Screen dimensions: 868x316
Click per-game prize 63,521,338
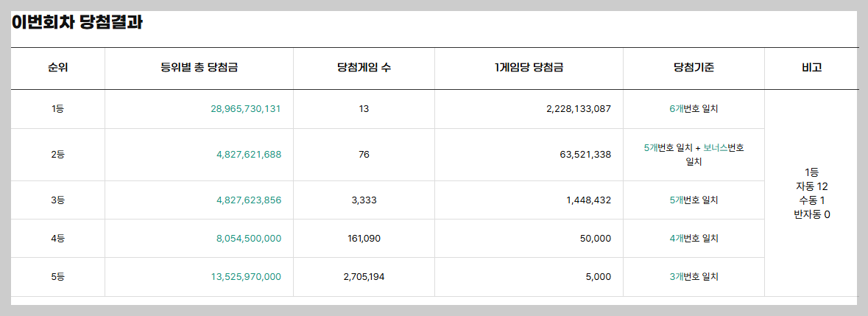pyautogui.click(x=586, y=155)
